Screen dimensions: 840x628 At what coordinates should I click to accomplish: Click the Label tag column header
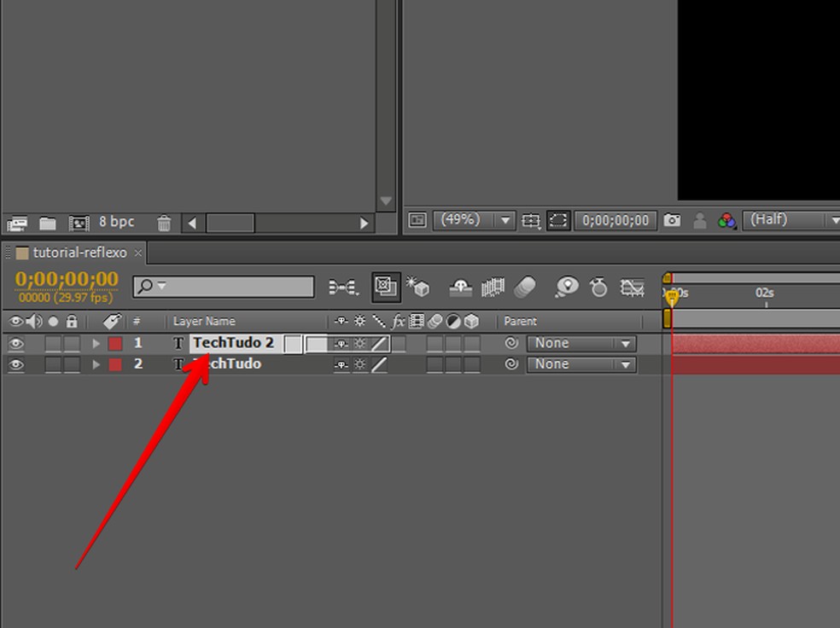pyautogui.click(x=112, y=321)
